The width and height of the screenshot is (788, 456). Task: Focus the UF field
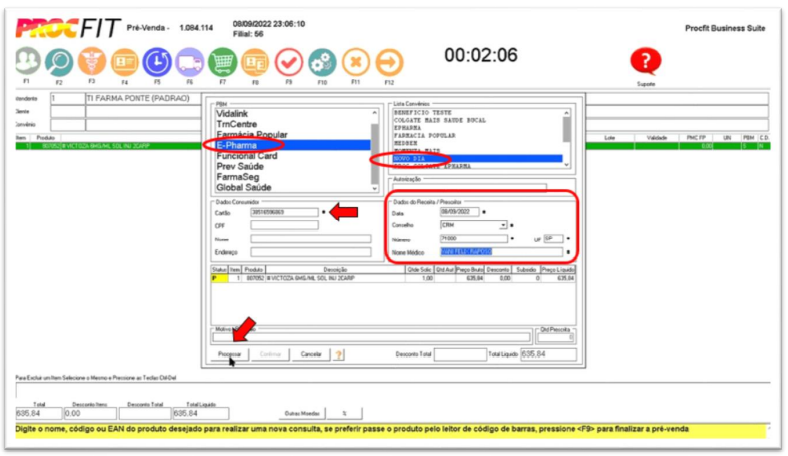[553, 239]
